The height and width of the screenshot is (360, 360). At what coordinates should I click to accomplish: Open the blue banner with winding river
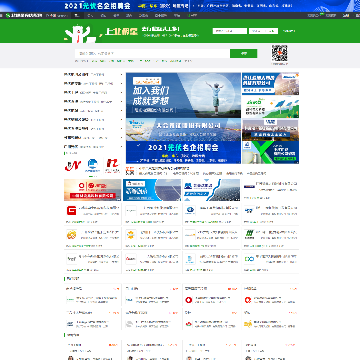click(211, 190)
